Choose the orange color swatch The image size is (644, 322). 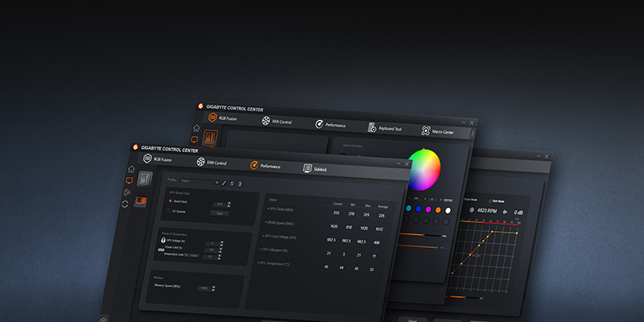[438, 210]
